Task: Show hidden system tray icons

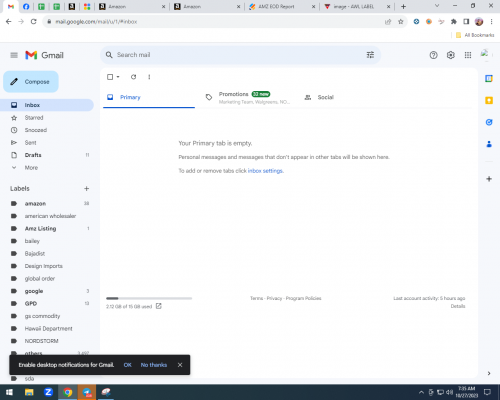Action: pos(421,392)
